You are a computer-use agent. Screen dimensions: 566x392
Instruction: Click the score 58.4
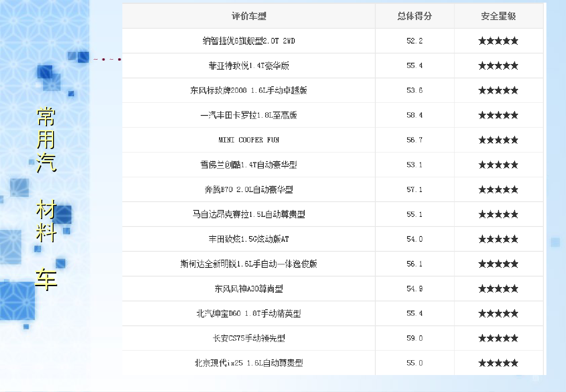pos(414,115)
